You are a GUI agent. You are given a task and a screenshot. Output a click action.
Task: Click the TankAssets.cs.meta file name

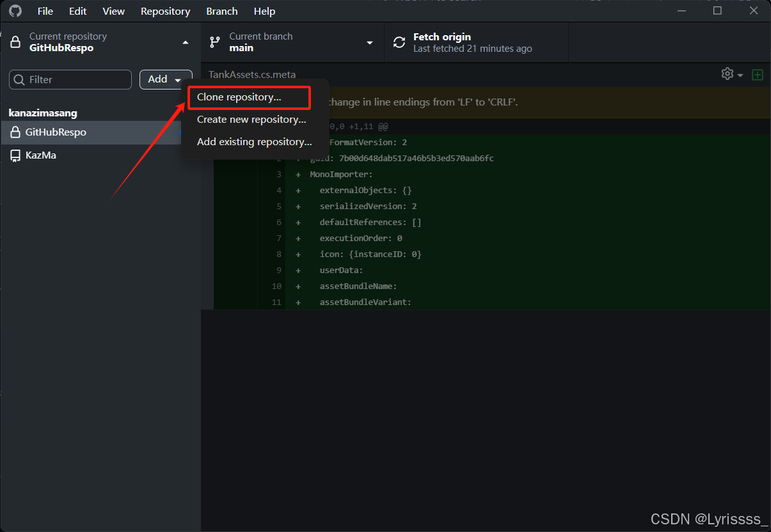click(x=252, y=75)
